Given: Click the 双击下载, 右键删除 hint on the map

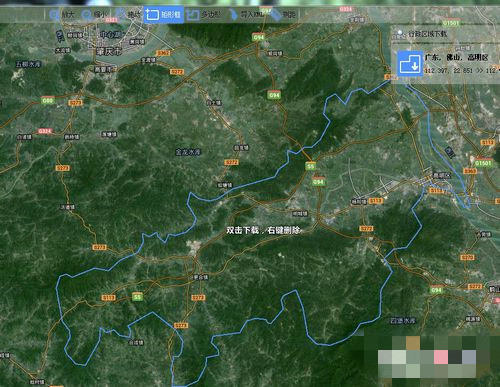Looking at the screenshot, I should pos(263,230).
